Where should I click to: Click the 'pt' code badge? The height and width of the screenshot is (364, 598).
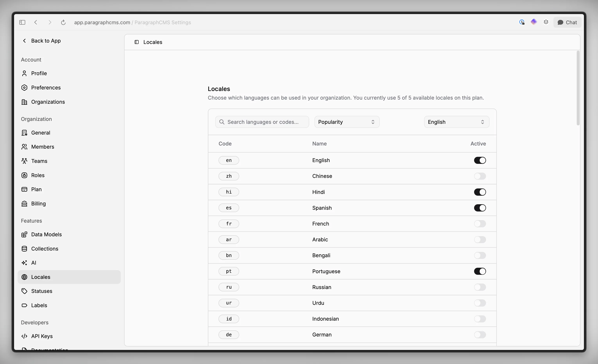[229, 271]
